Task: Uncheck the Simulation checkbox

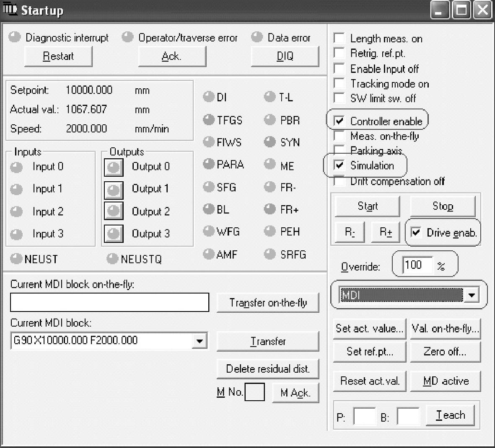Action: pyautogui.click(x=339, y=165)
